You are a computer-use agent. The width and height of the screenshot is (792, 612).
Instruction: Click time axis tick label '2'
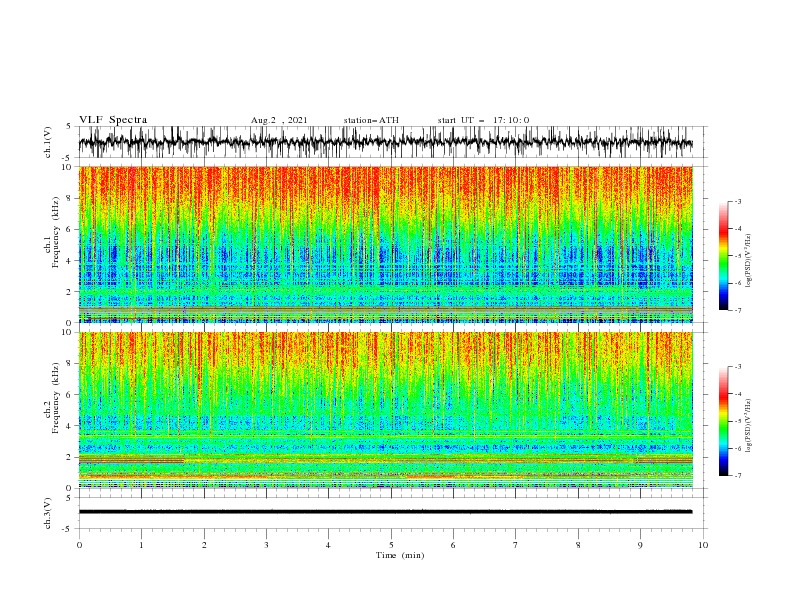pos(204,545)
